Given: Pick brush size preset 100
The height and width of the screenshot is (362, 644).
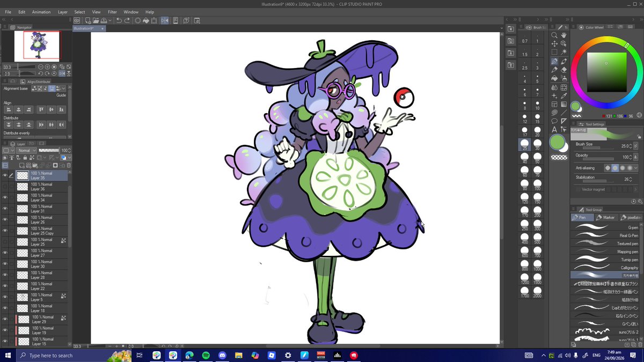Looking at the screenshot, I should [537, 186].
